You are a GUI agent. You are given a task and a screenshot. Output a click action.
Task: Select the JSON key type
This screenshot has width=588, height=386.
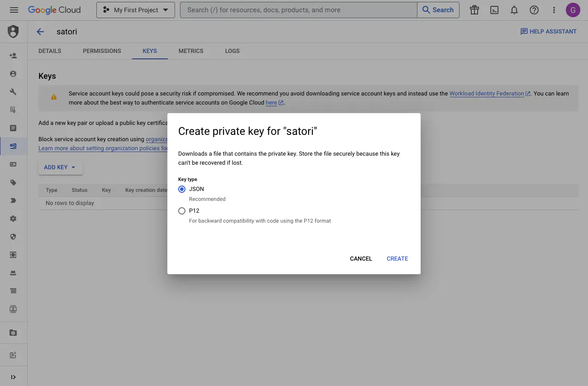pos(181,189)
